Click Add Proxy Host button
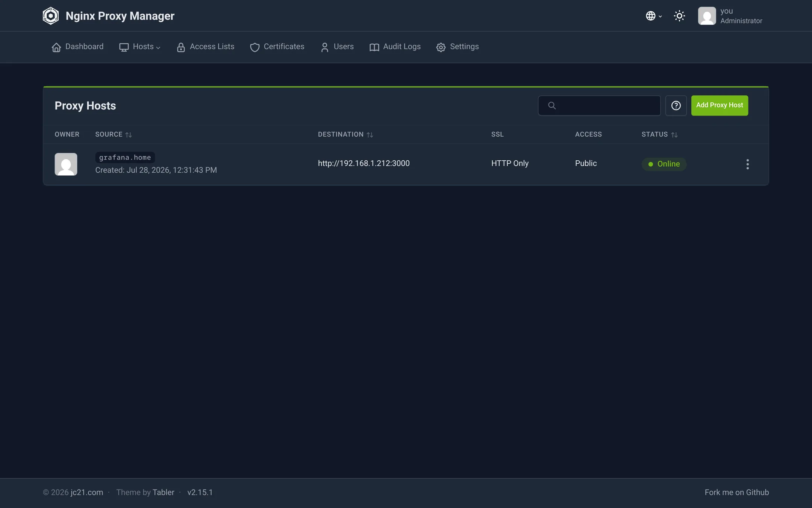 point(720,105)
